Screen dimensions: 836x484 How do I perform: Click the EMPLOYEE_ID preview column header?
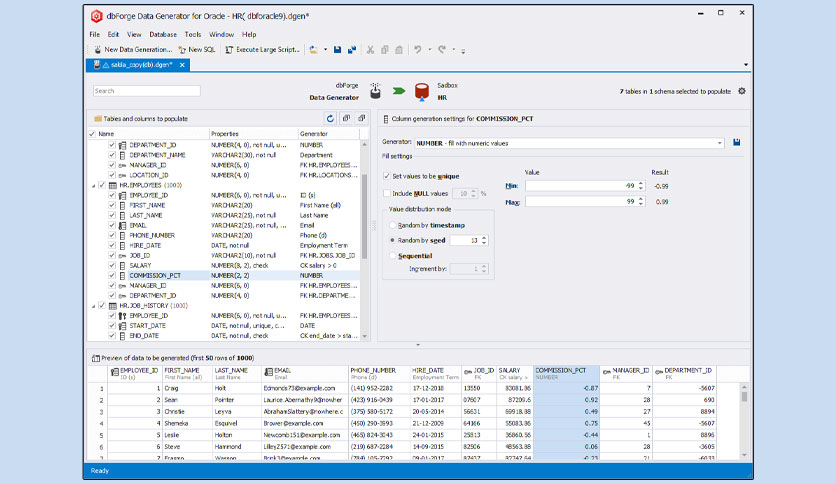point(134,373)
